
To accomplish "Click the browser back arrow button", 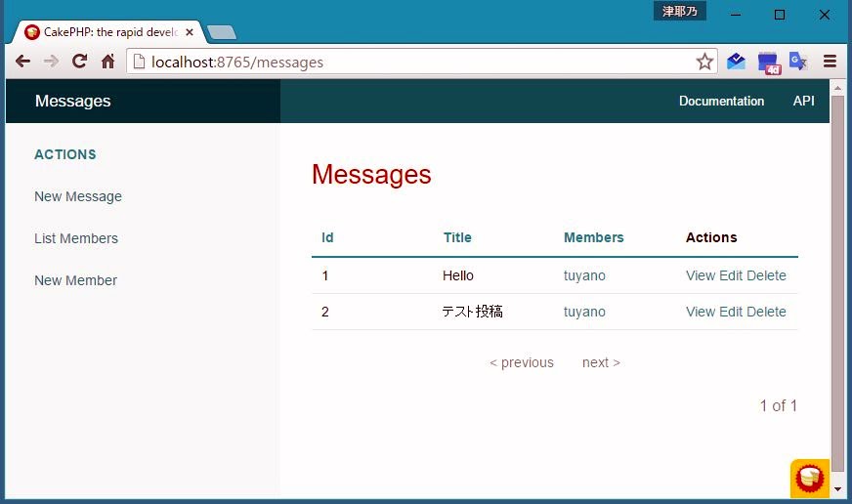I will coord(22,62).
